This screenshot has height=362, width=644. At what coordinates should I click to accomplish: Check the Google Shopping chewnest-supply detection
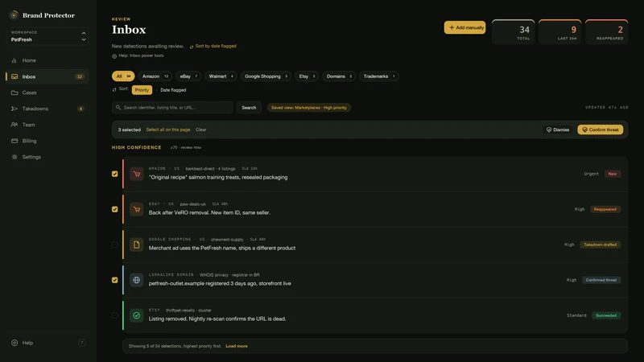(114, 245)
